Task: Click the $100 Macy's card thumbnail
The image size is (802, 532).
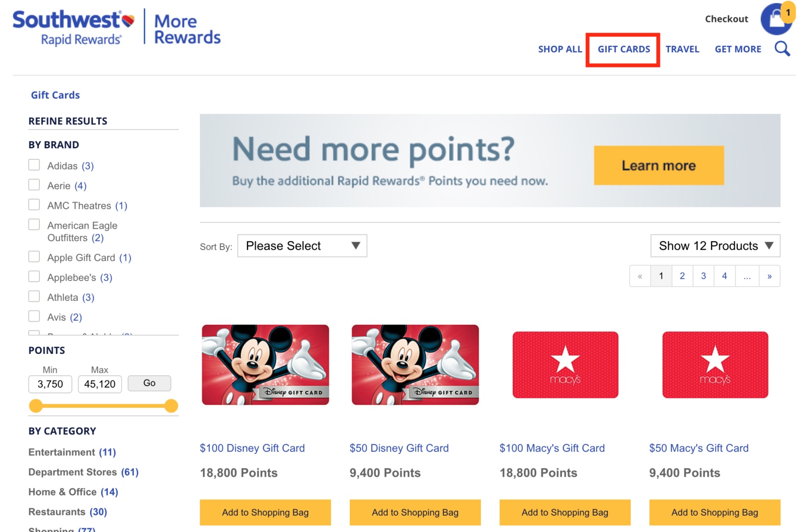Action: pos(565,364)
